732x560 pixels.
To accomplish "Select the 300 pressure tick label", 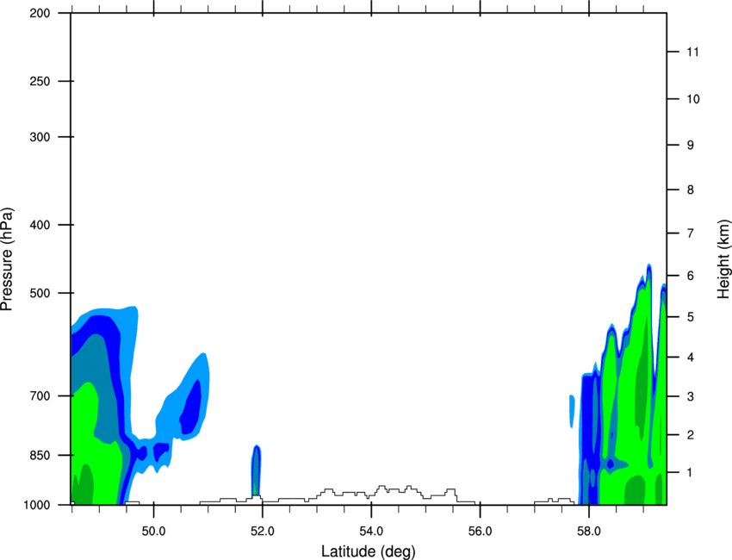I will 40,137.
